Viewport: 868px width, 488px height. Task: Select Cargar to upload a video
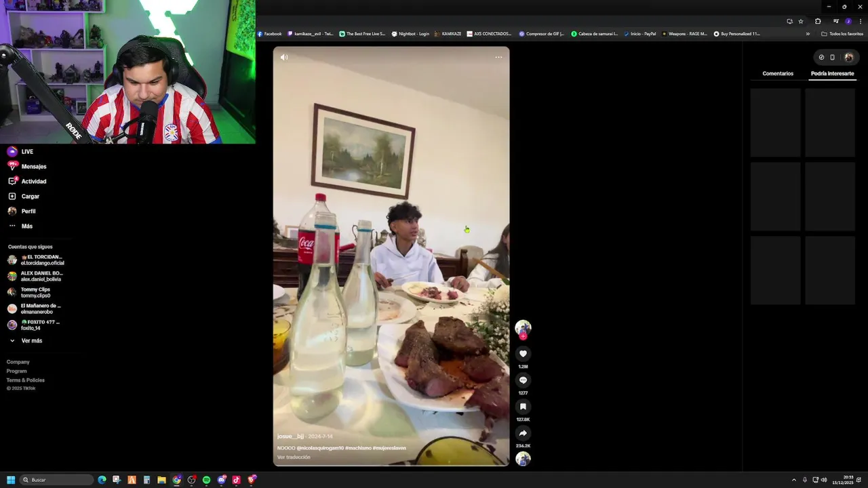24,197
